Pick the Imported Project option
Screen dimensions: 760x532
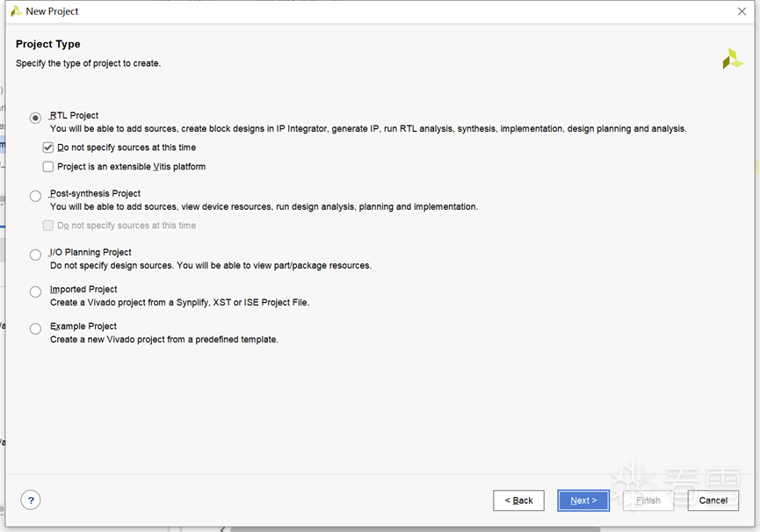click(35, 291)
